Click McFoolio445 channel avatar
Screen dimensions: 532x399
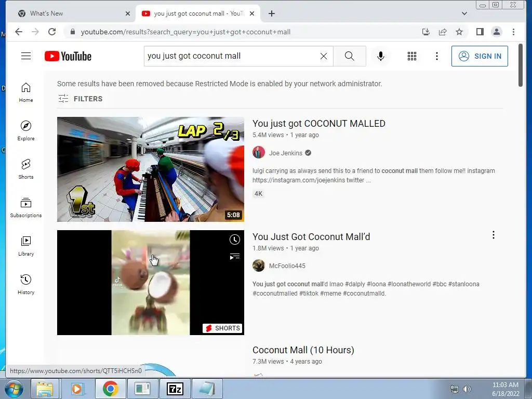(x=259, y=265)
